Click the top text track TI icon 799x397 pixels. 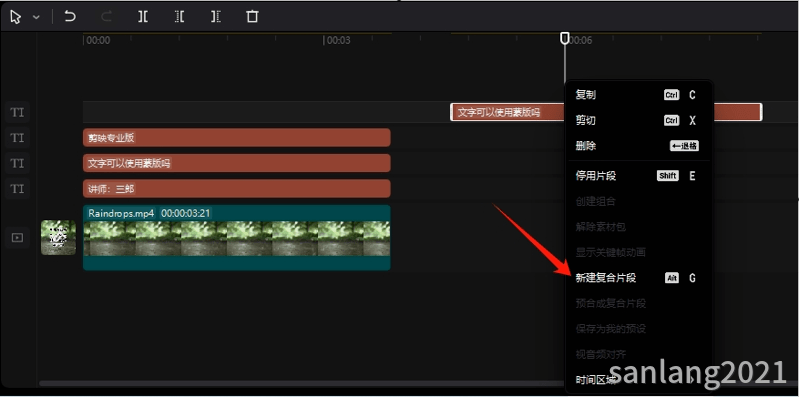coord(17,112)
